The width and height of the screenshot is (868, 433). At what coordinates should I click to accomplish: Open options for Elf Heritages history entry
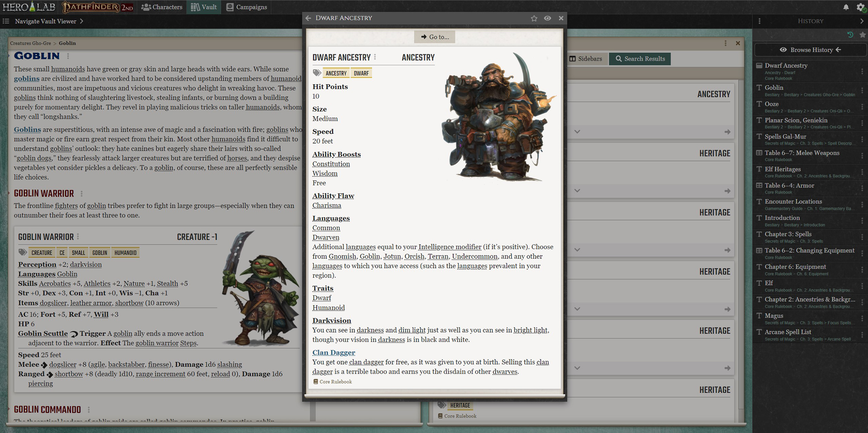click(x=862, y=172)
